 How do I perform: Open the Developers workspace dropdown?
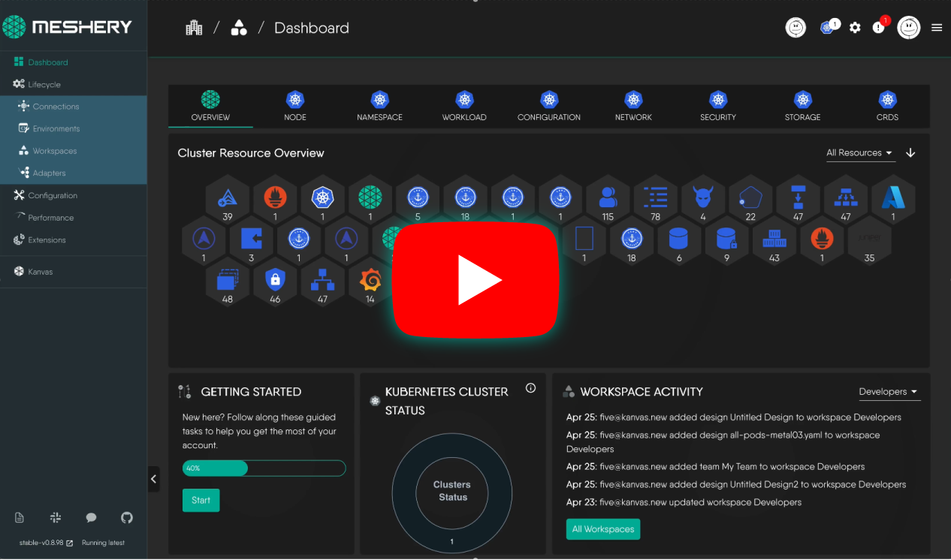(x=889, y=391)
